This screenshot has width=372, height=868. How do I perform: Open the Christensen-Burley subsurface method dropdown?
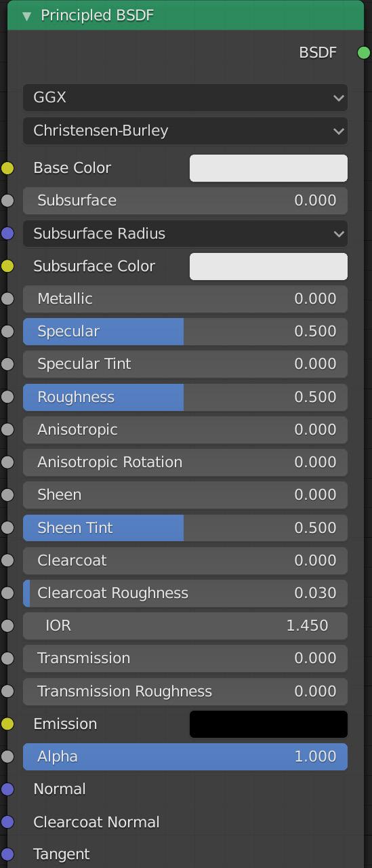186,131
